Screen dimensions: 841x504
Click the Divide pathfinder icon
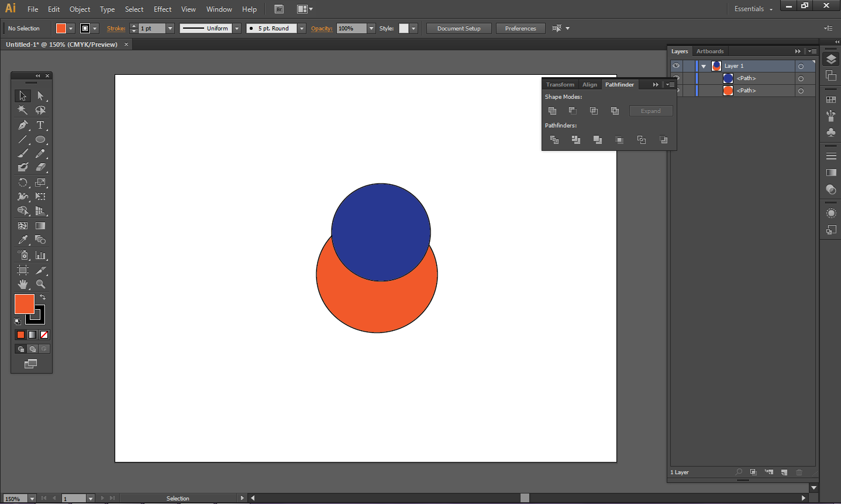(554, 140)
